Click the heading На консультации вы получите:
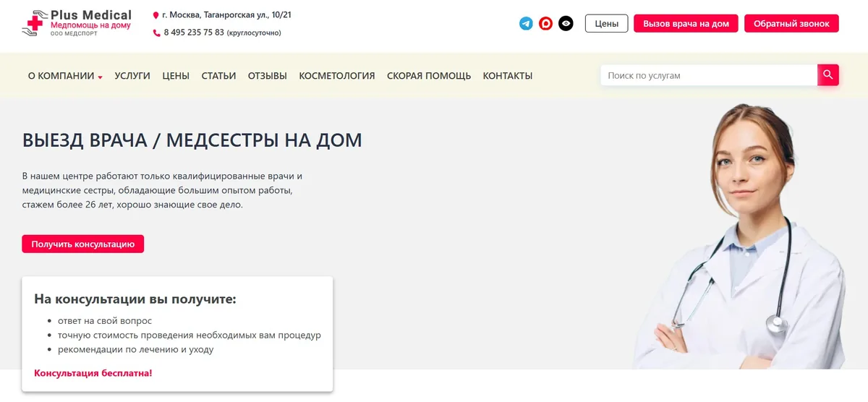 [x=135, y=299]
